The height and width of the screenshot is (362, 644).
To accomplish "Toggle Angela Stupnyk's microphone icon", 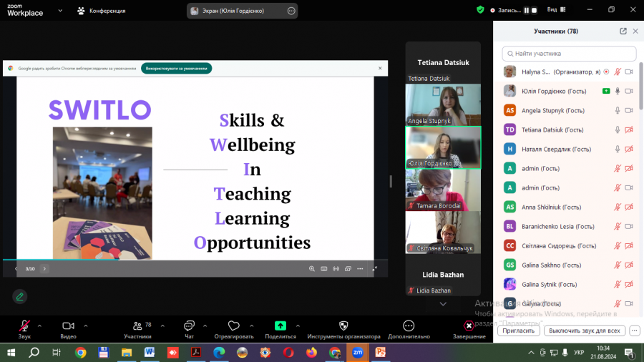I will coord(618,110).
